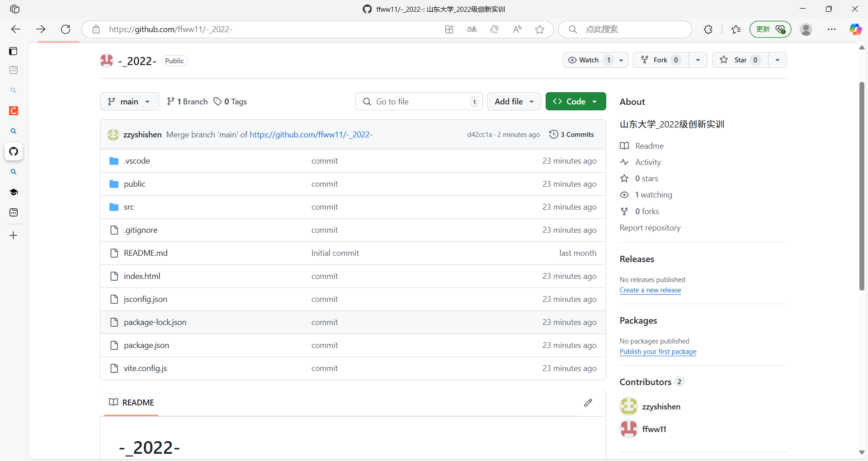Open contributor ffww11 profile
The height and width of the screenshot is (461, 868).
click(654, 429)
